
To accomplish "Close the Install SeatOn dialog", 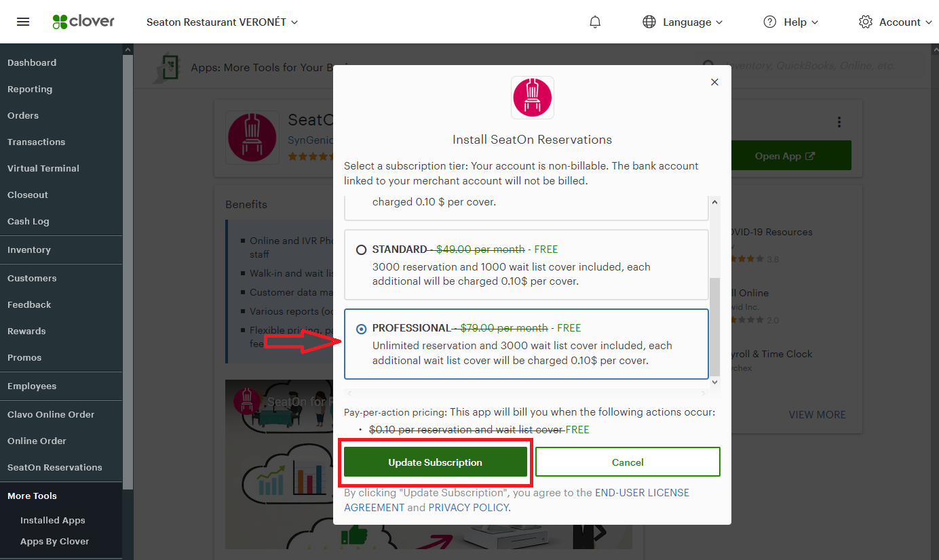I will coord(714,82).
